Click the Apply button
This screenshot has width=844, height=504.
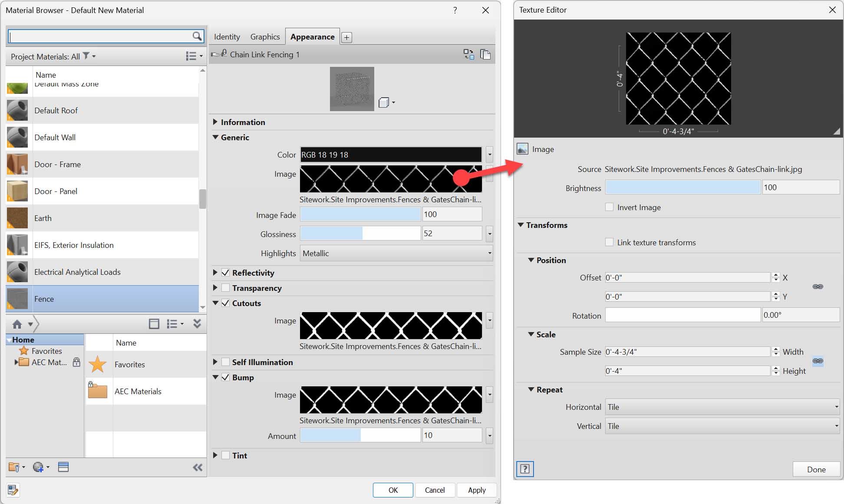pos(477,490)
